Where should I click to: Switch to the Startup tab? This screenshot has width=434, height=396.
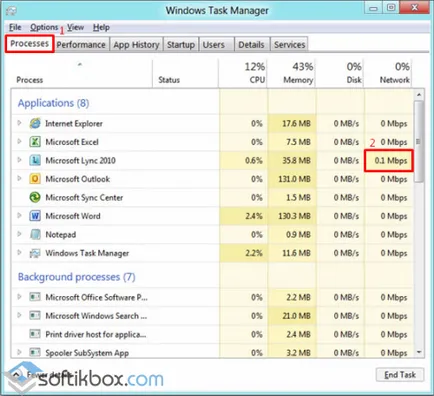(181, 45)
